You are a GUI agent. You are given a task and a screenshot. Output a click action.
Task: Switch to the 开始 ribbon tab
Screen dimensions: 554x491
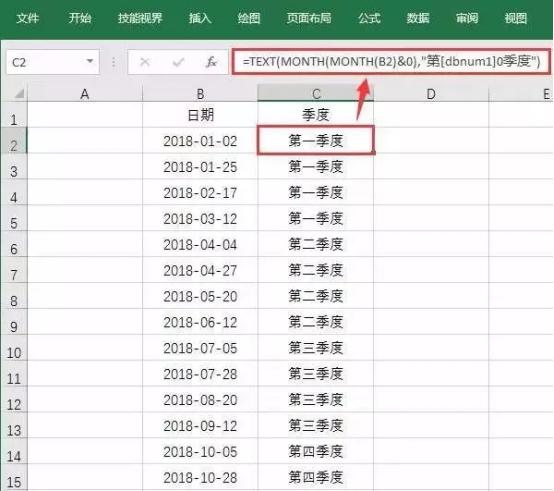tap(80, 18)
